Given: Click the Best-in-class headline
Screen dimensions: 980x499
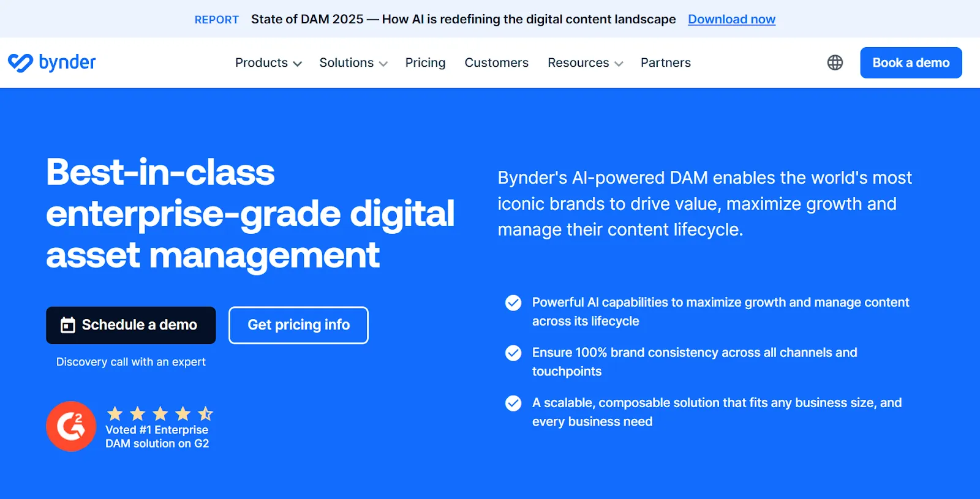Looking at the screenshot, I should point(250,213).
